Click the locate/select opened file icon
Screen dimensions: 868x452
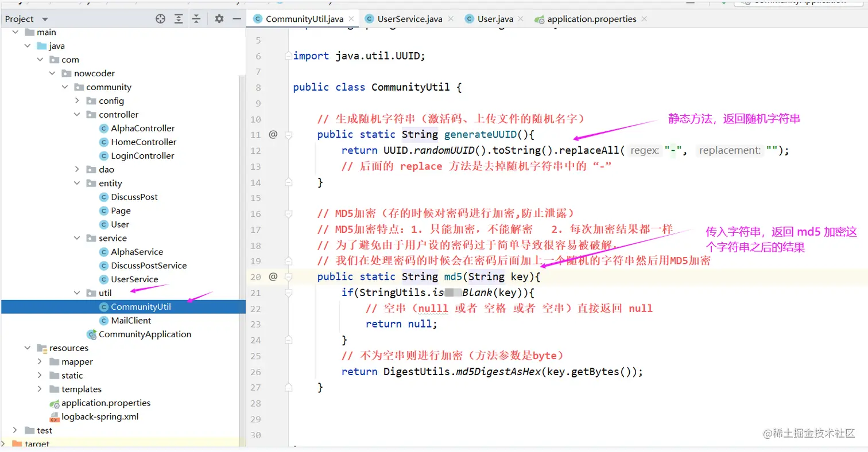click(160, 19)
